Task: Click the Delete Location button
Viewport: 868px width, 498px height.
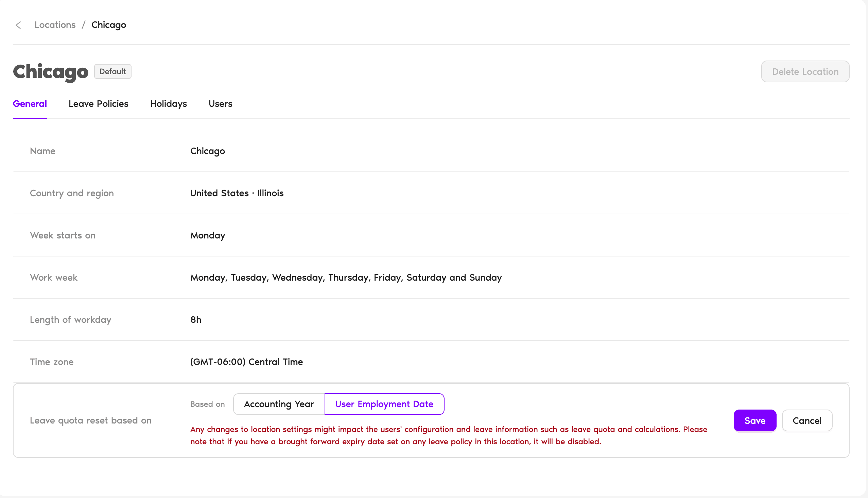Action: [x=805, y=71]
